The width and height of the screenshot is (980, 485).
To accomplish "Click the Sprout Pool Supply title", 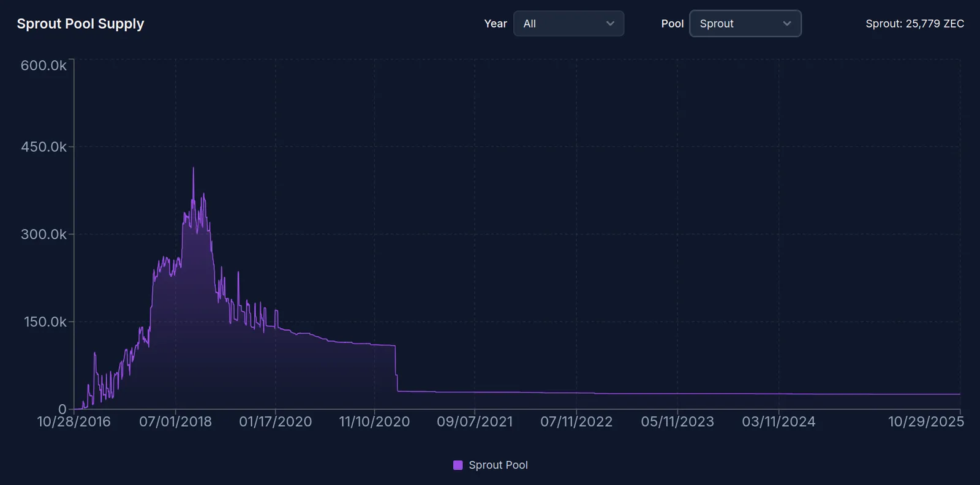I will (80, 24).
